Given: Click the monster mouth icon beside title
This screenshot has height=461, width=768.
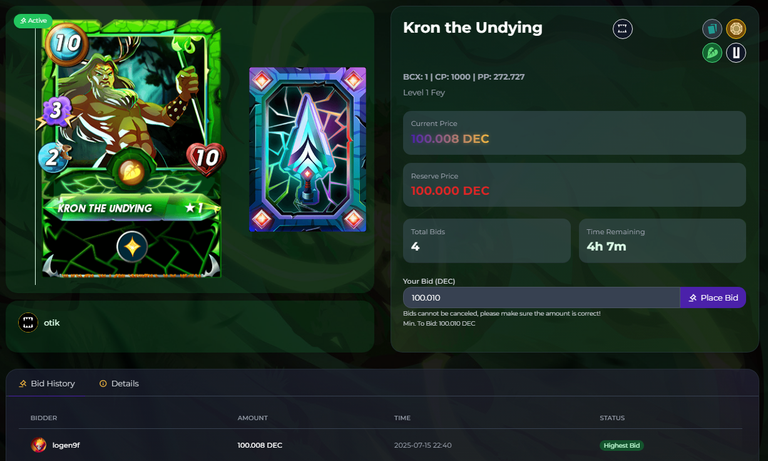Looking at the screenshot, I should (x=623, y=29).
